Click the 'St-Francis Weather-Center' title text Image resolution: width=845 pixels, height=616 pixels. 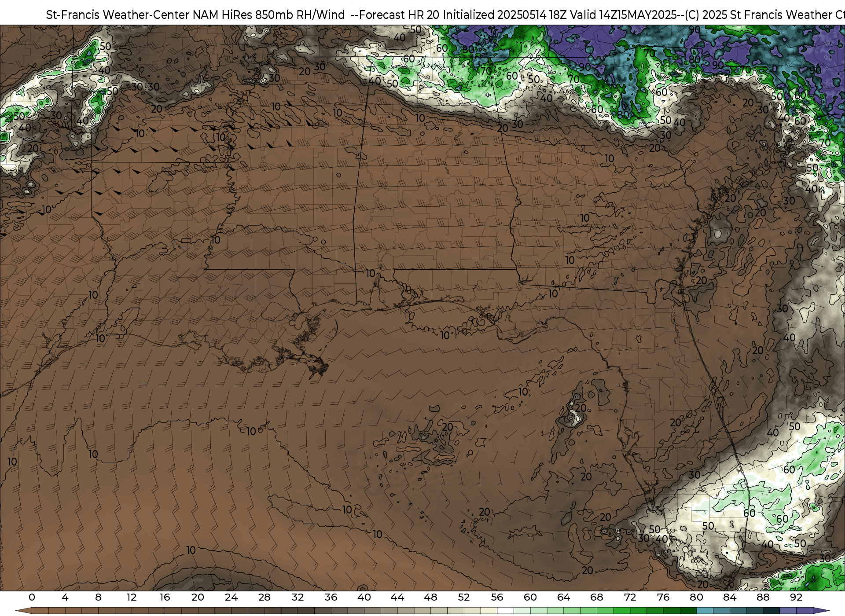(x=118, y=15)
